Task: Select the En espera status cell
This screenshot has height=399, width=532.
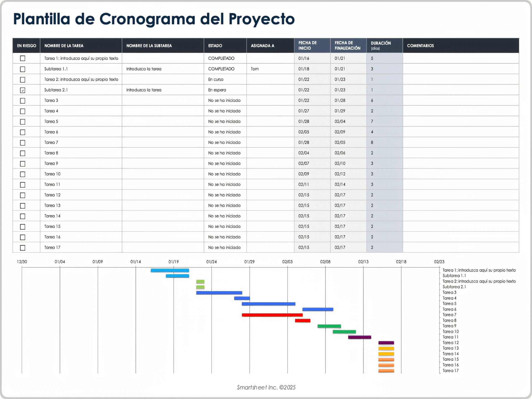Action: point(225,90)
